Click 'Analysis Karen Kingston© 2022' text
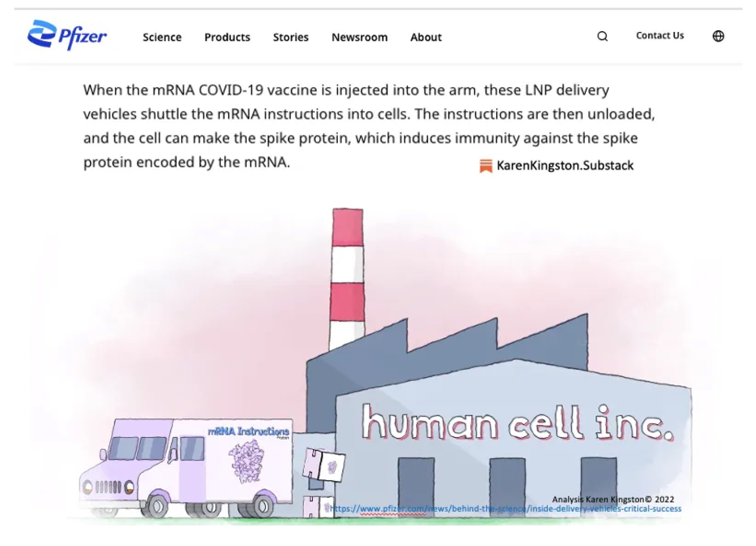Image resolution: width=756 pixels, height=546 pixels. click(x=613, y=499)
